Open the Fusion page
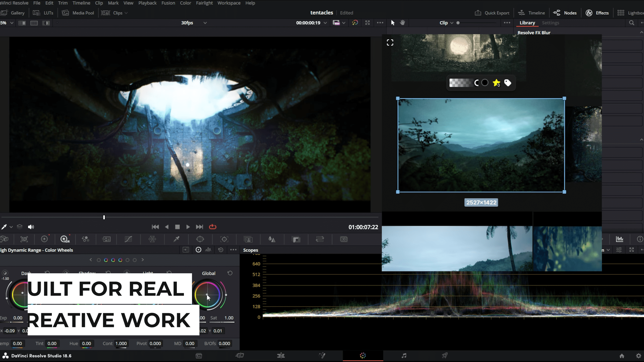This screenshot has height=362, width=644. tap(322, 356)
